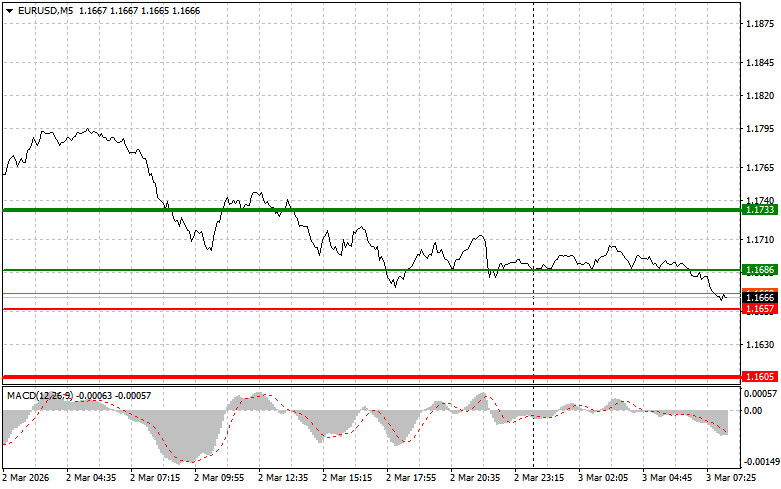Viewport: 781px width, 489px height.
Task: Select the thin red line at 1.1657
Action: point(300,309)
